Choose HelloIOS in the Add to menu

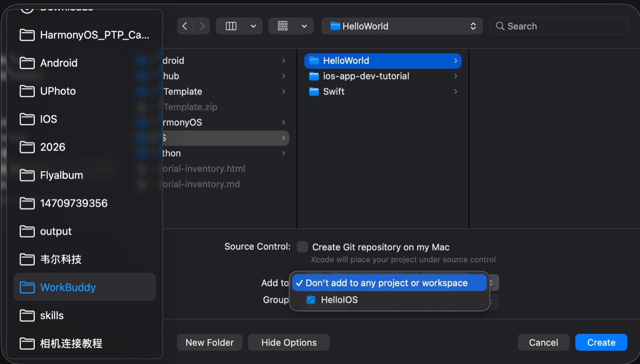pos(390,300)
